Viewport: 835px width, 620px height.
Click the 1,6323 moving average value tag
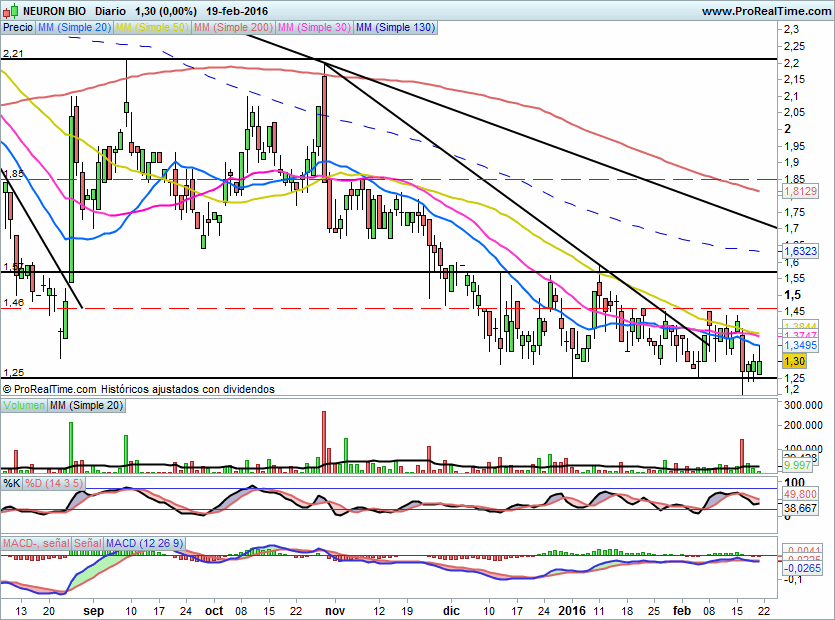[x=800, y=251]
